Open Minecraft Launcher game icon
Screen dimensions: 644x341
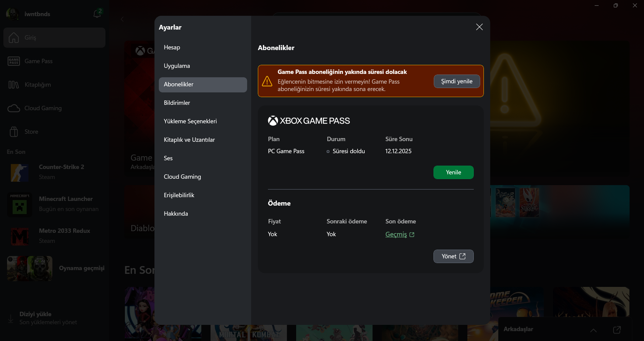click(19, 204)
